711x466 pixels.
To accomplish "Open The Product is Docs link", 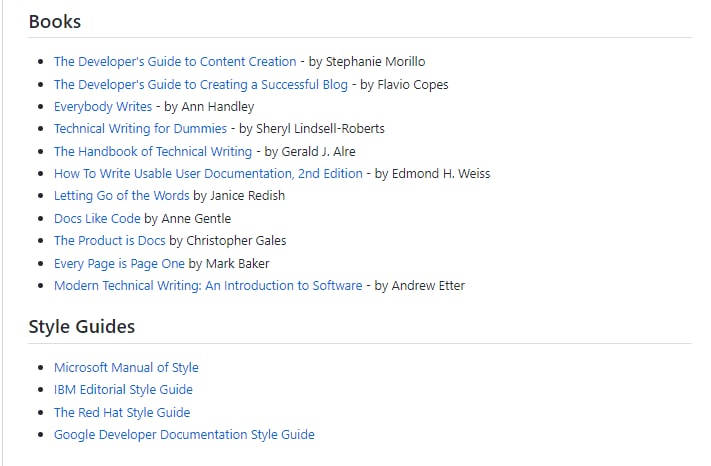I will pyautogui.click(x=110, y=241).
